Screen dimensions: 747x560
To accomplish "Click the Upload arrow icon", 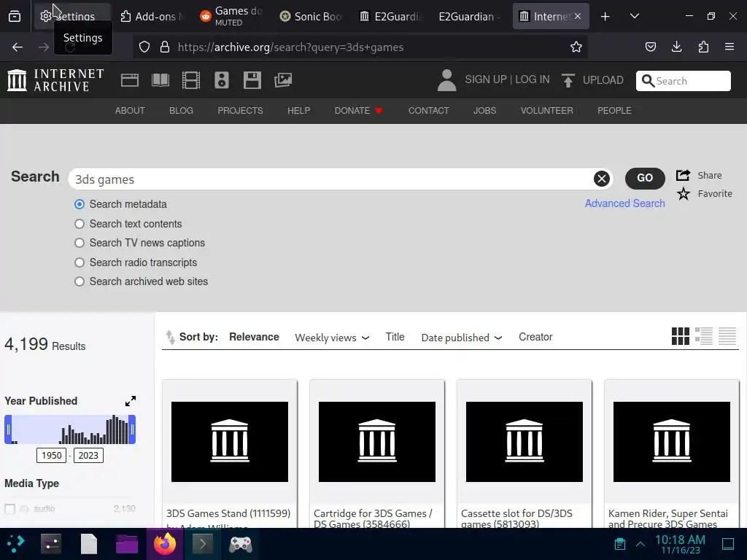I will tap(568, 80).
